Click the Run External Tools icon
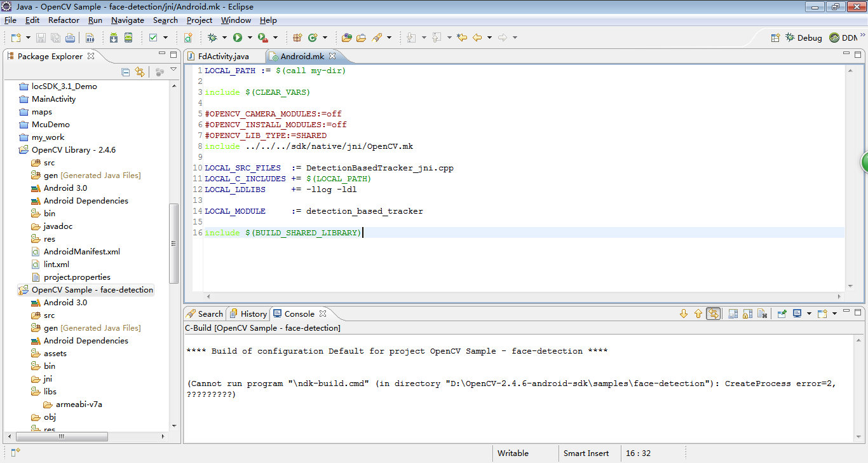 (x=263, y=38)
